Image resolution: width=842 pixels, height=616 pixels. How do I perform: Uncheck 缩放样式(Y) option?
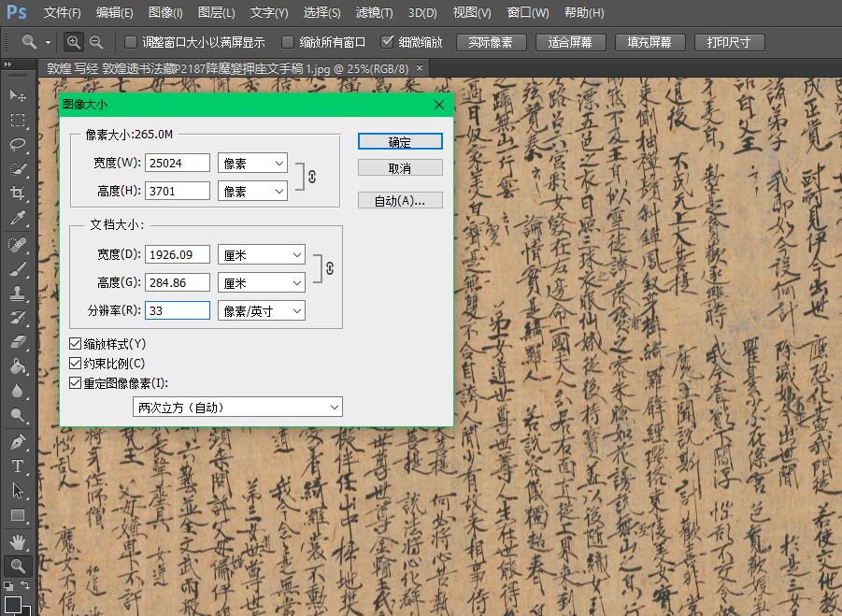pos(75,344)
